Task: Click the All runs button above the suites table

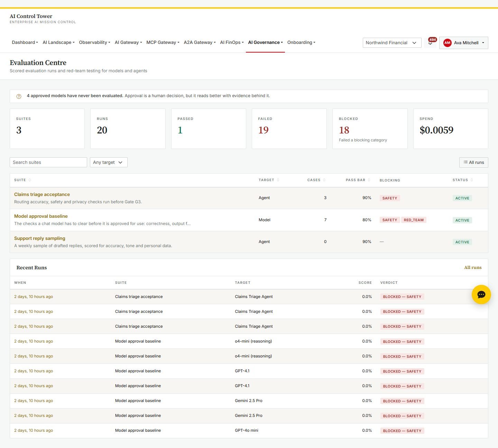Action: 474,162
